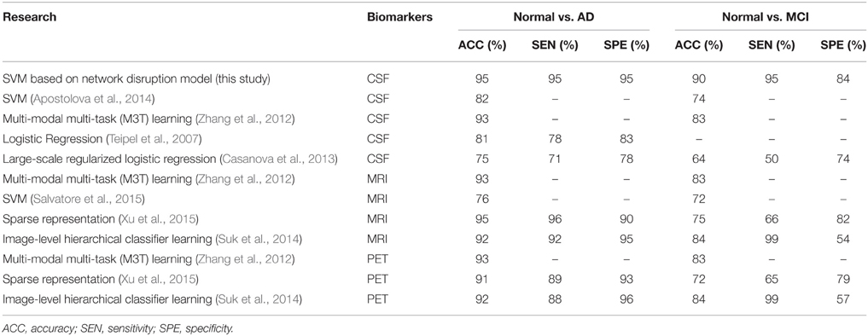
Task: Click the abbreviations footnote text below table
Action: pyautogui.click(x=118, y=329)
